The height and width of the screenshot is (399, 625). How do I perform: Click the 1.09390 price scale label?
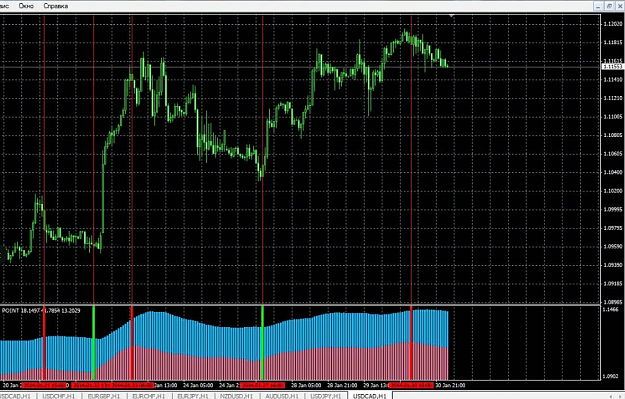click(613, 265)
